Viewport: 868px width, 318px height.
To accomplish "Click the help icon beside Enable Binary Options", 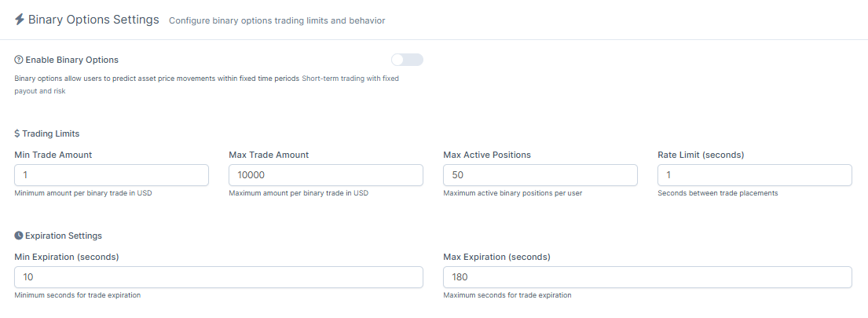I will pos(19,60).
